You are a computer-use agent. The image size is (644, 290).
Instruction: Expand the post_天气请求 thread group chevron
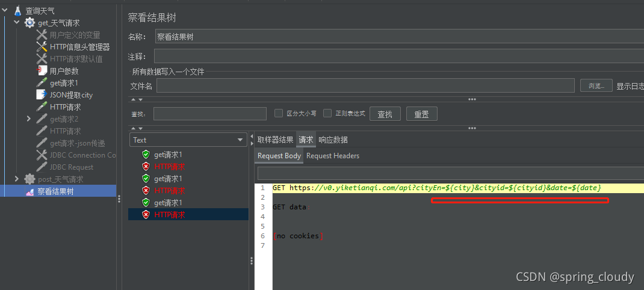coord(17,179)
